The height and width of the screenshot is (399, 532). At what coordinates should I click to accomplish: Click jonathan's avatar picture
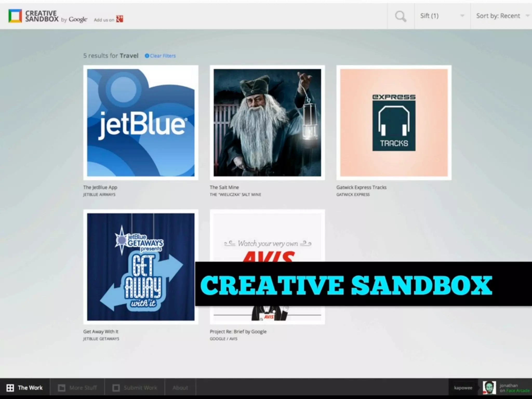pyautogui.click(x=489, y=388)
